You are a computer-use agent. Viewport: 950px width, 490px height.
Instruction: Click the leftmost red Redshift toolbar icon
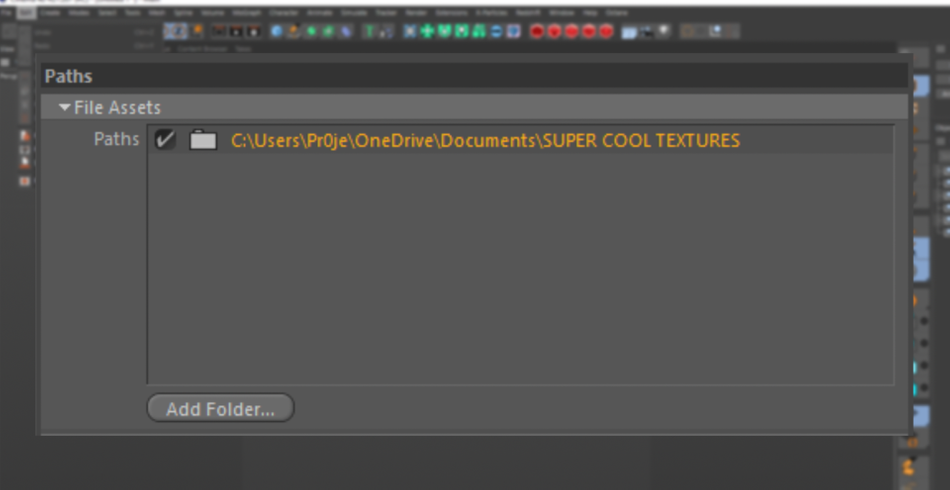537,31
